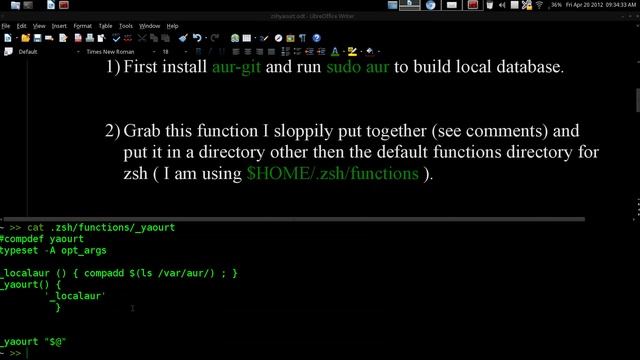Insert a Hyperlink with globe icon
The height and width of the screenshot is (360, 640).
click(x=235, y=38)
